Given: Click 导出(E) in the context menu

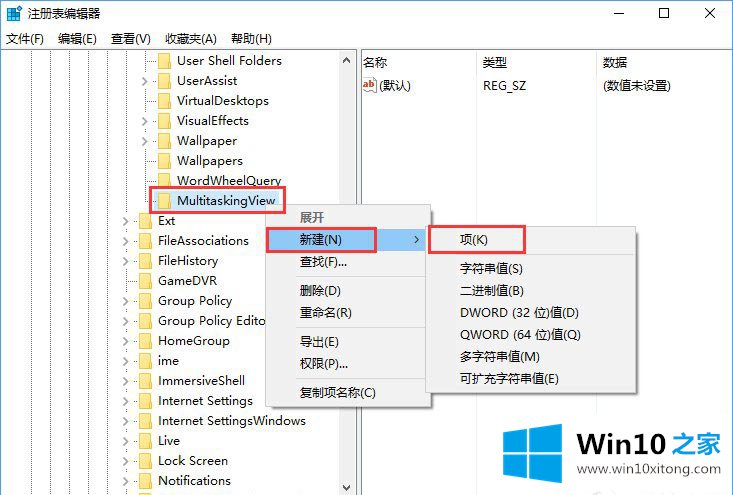Looking at the screenshot, I should pos(320,342).
